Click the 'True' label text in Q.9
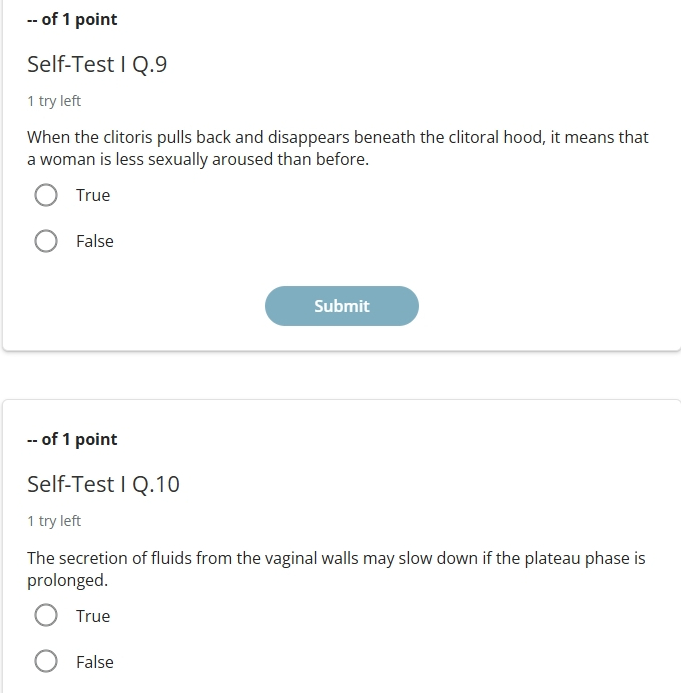Viewport: 681px width, 693px height. point(93,195)
